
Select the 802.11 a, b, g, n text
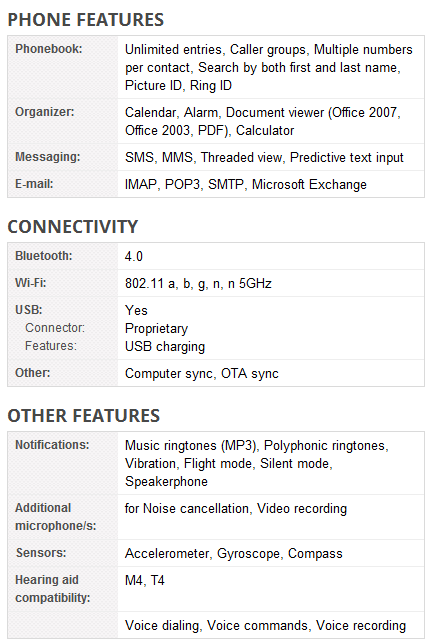pyautogui.click(x=174, y=283)
